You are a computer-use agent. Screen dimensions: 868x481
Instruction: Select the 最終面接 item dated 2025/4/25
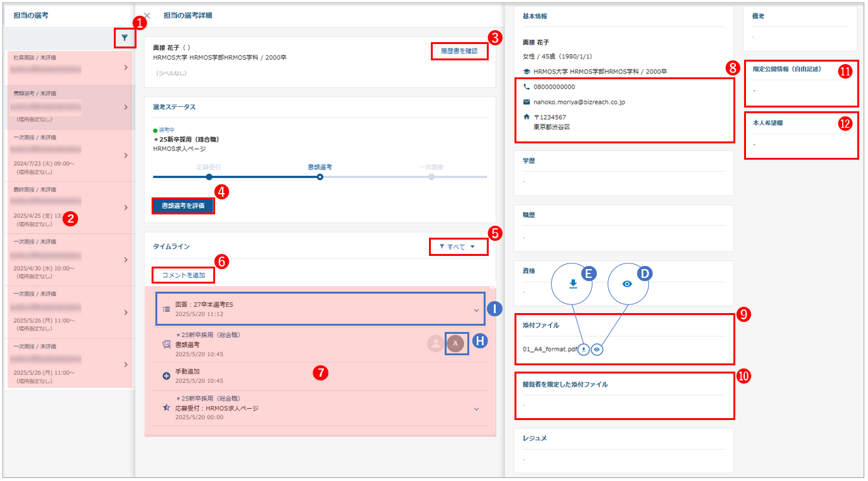coord(69,207)
